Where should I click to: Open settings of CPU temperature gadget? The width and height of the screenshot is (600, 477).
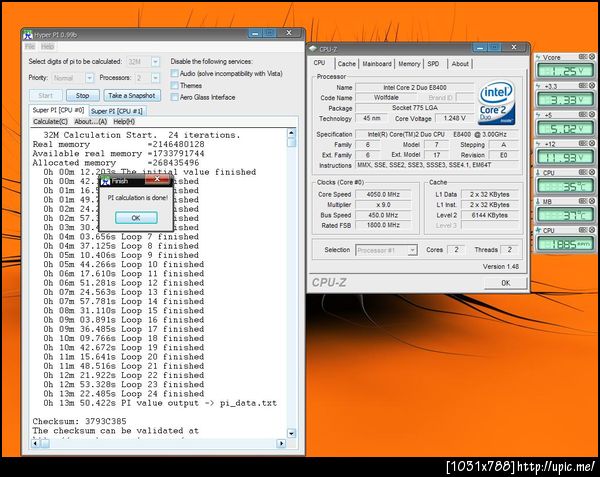coord(583,172)
